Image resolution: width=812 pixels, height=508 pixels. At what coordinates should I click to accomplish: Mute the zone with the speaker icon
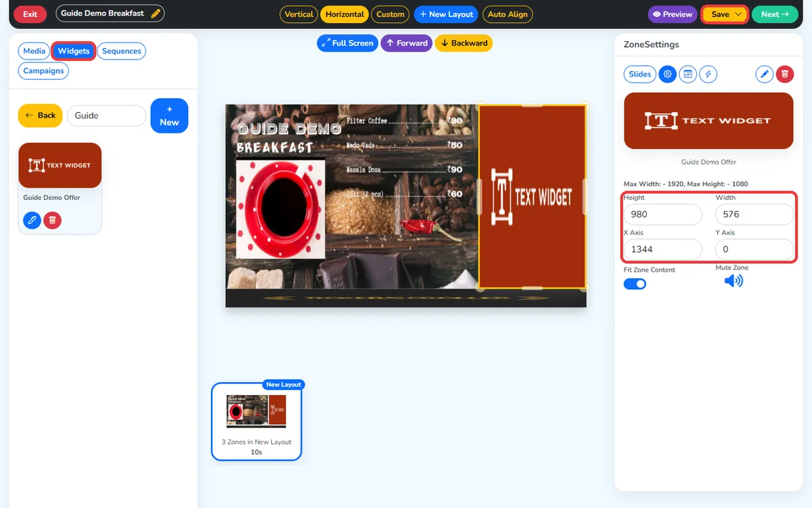click(734, 280)
